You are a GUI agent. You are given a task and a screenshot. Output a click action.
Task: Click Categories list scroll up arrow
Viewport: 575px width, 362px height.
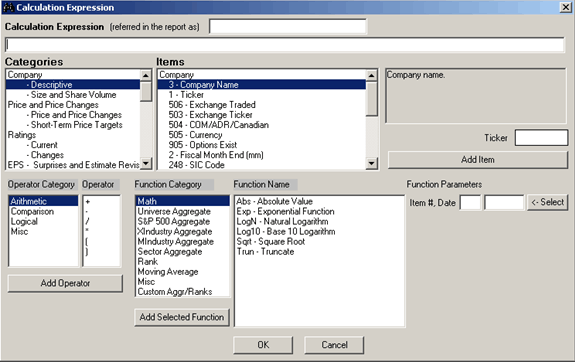(146, 75)
